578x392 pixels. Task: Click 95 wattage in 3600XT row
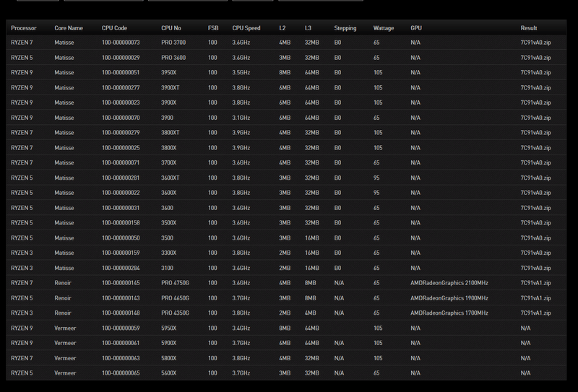point(376,178)
